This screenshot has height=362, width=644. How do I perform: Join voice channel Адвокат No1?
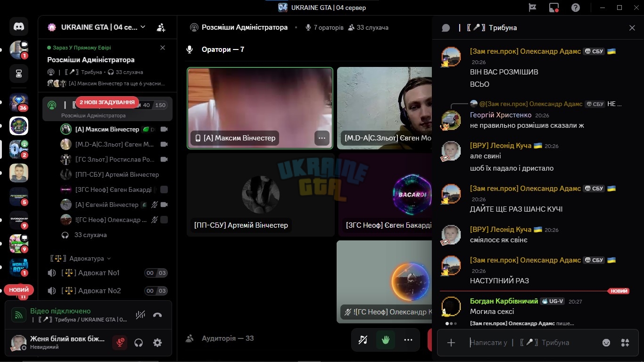[x=107, y=273]
